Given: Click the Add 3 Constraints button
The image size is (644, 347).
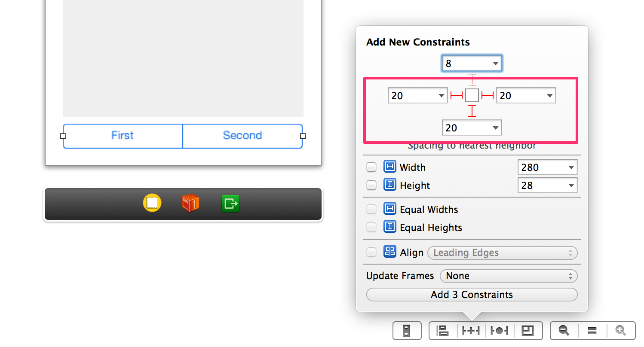Looking at the screenshot, I should tap(472, 295).
